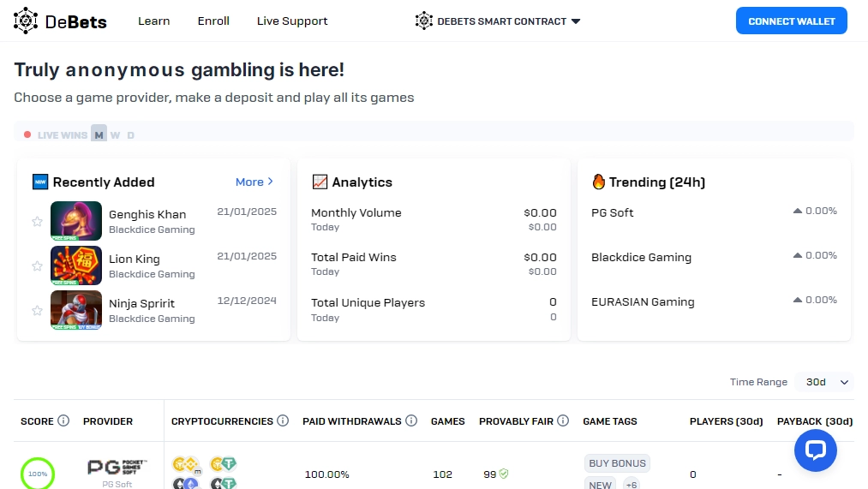Click the NEW badge icon beside Recently Added
The width and height of the screenshot is (868, 489).
point(40,182)
